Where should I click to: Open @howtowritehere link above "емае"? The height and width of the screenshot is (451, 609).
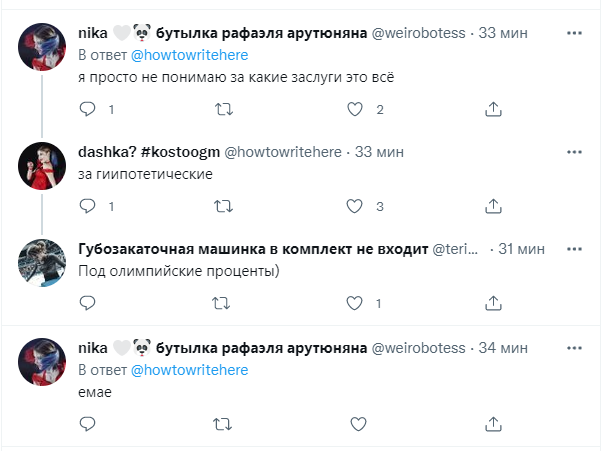point(189,370)
